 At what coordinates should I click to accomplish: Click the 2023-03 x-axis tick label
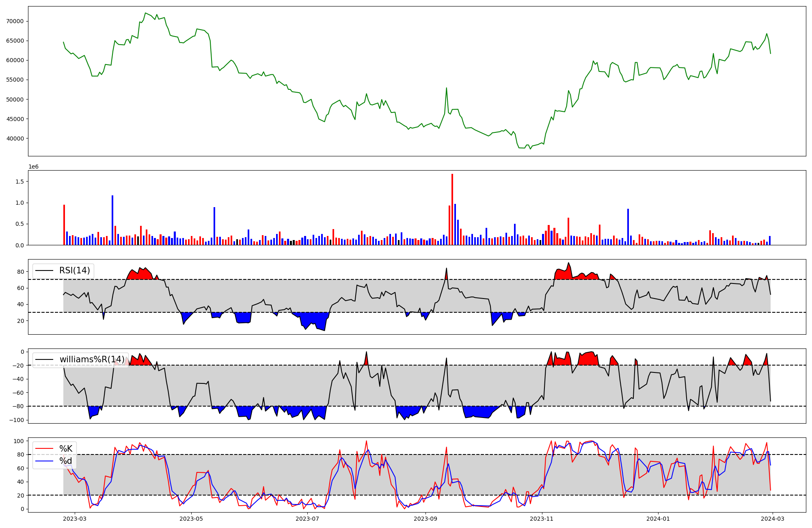(x=75, y=519)
